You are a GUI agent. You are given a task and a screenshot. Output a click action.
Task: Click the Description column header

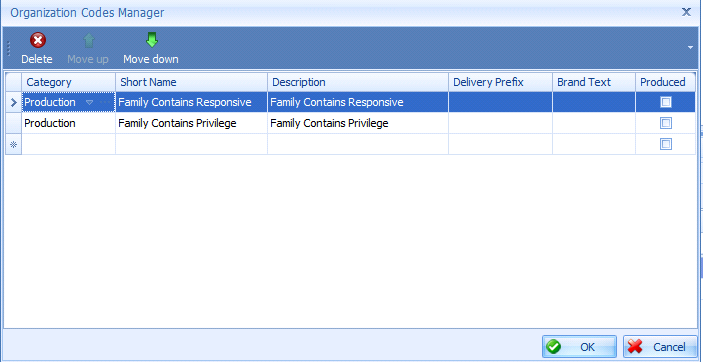pyautogui.click(x=358, y=82)
